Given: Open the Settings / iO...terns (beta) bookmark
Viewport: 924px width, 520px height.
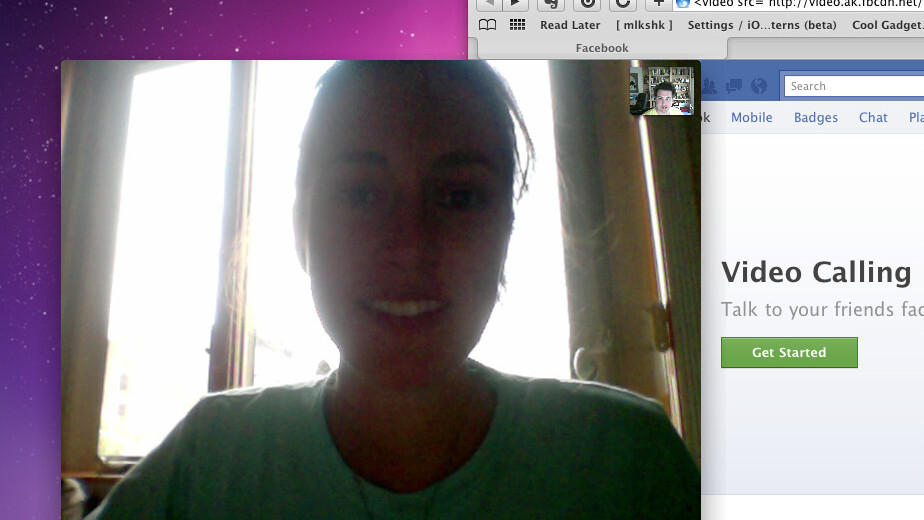Looking at the screenshot, I should click(x=762, y=25).
